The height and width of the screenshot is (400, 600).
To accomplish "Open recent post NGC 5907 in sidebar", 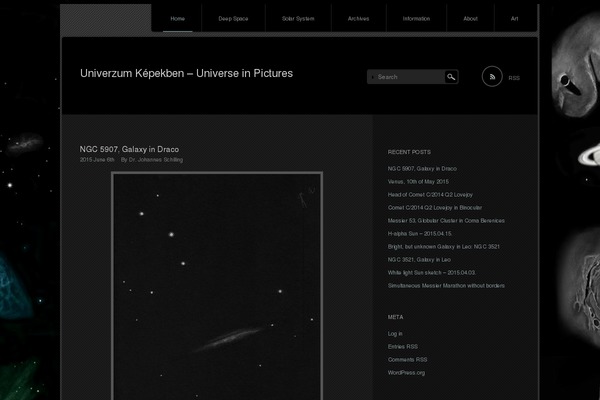I will click(422, 168).
